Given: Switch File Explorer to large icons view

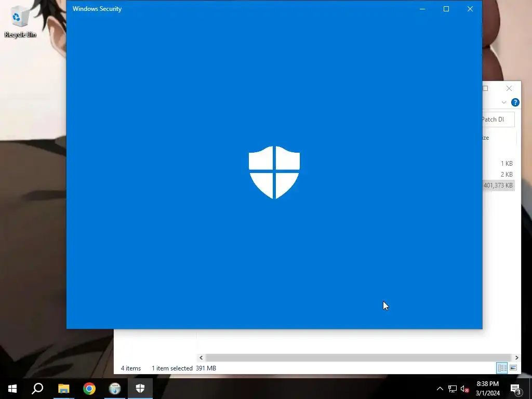Looking at the screenshot, I should coord(513,368).
